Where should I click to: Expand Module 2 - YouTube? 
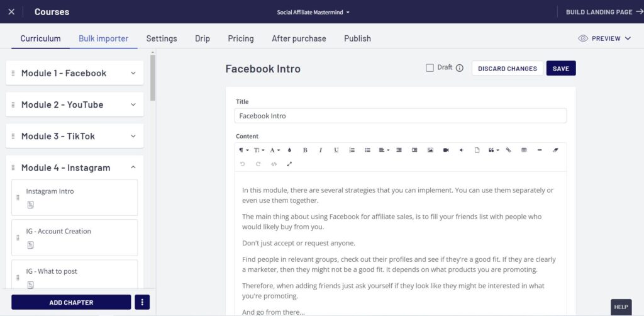(133, 104)
